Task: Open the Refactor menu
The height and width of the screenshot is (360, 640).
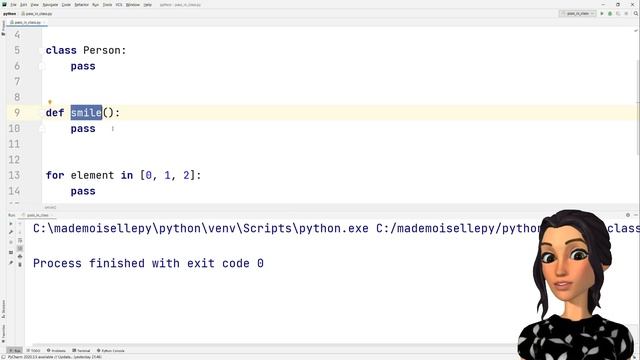Action: click(x=82, y=5)
